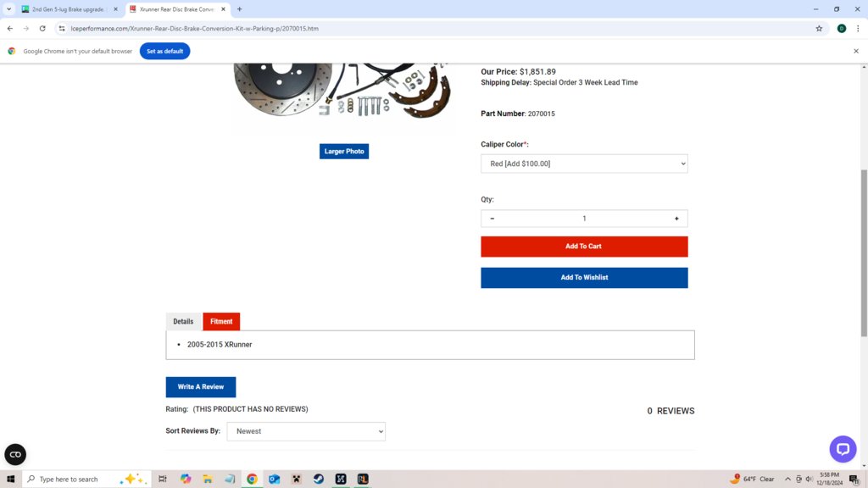
Task: Open the tab search dropdown arrow
Action: [x=8, y=8]
